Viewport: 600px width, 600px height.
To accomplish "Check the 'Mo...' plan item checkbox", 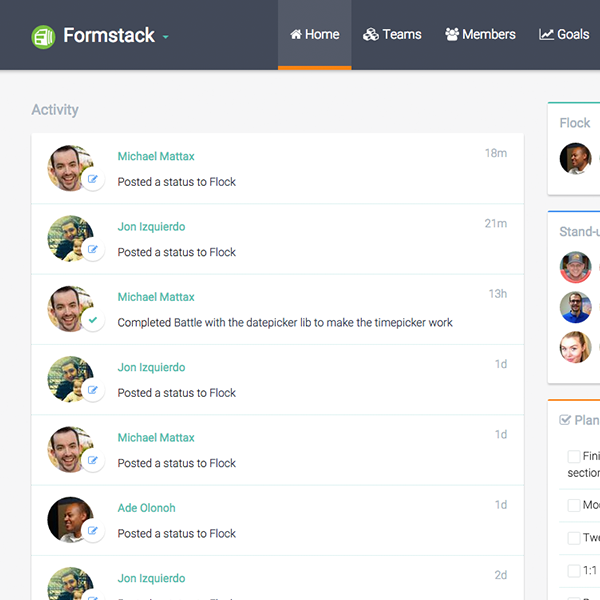I will [x=574, y=505].
